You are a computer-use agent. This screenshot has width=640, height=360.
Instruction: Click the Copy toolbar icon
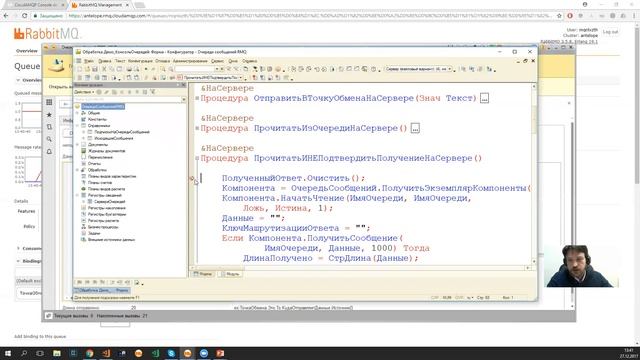[111, 69]
